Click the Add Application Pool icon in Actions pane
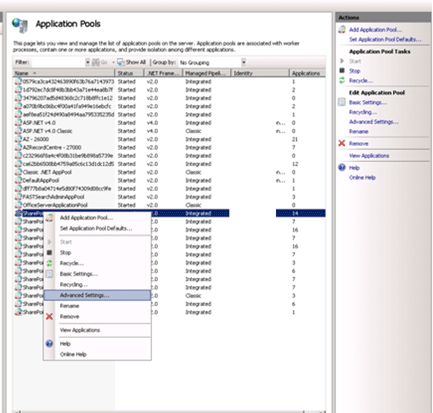 click(342, 30)
